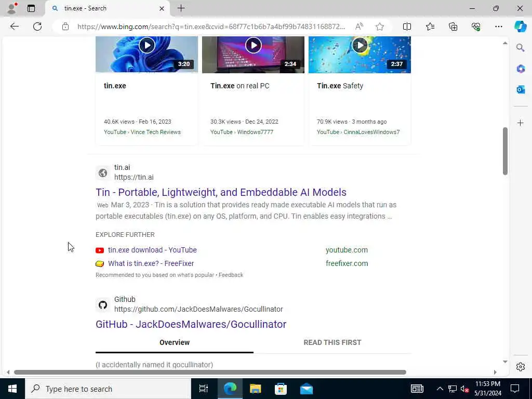Image resolution: width=532 pixels, height=399 pixels.
Task: Refresh the current page
Action: pos(37,26)
